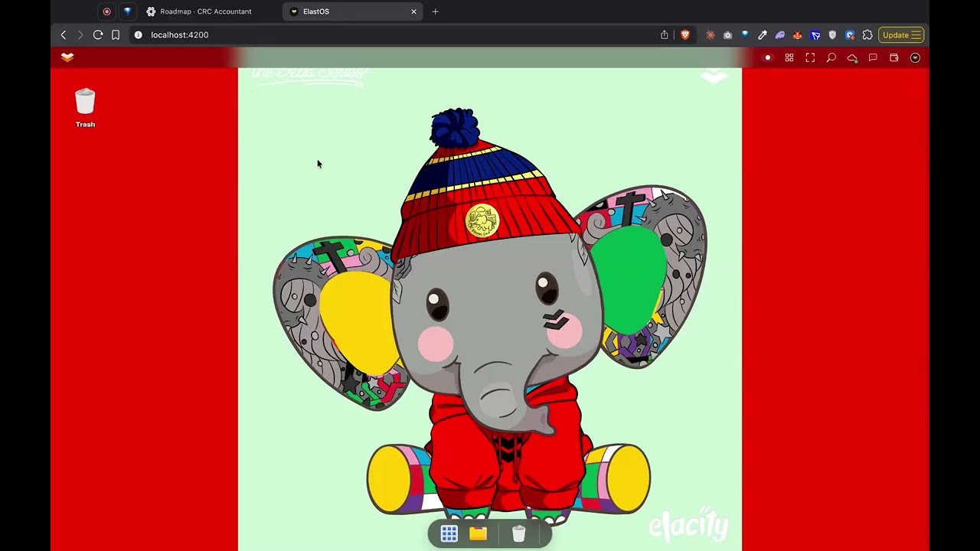
Task: Click the blue gear extension with red badge
Action: pos(850,34)
